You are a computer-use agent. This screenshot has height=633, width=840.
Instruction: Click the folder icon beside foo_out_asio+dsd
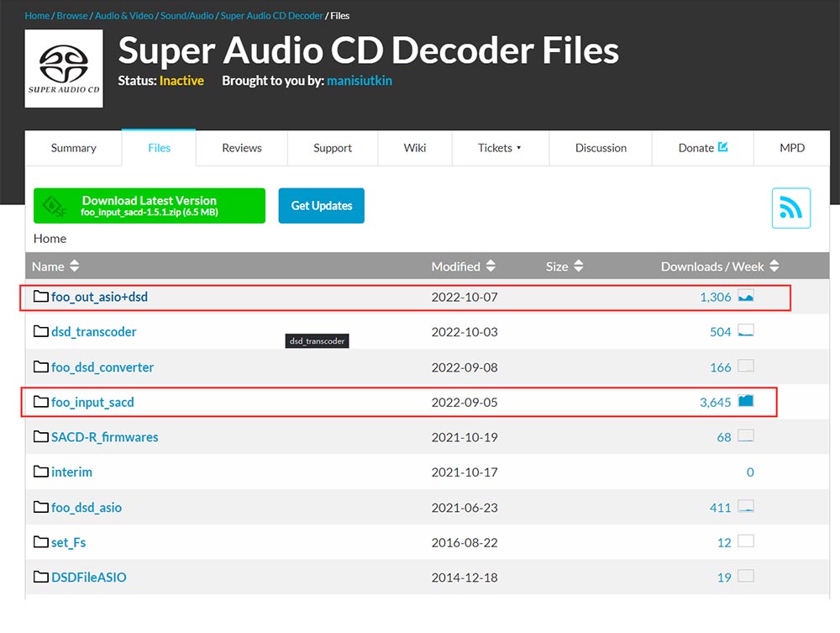[x=40, y=297]
